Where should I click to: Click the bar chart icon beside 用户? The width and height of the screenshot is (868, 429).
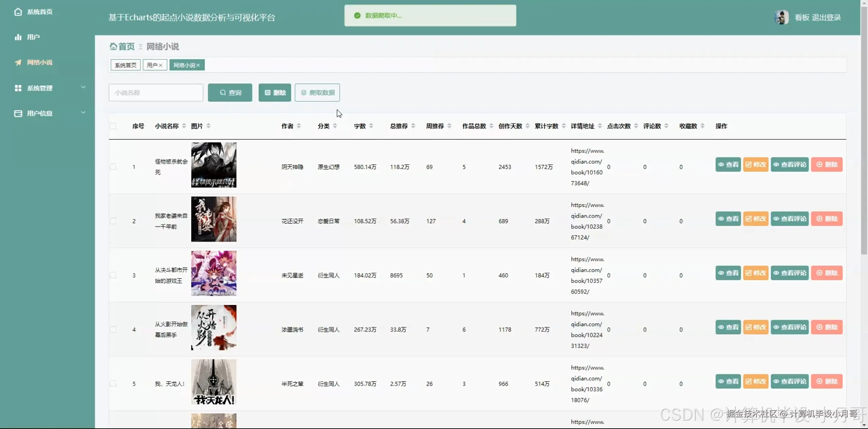[18, 37]
